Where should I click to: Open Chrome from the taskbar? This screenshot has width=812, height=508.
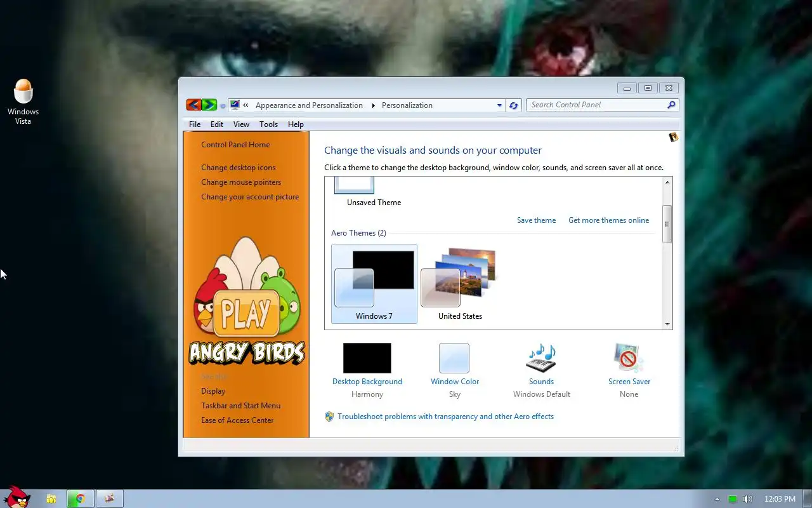click(x=81, y=499)
